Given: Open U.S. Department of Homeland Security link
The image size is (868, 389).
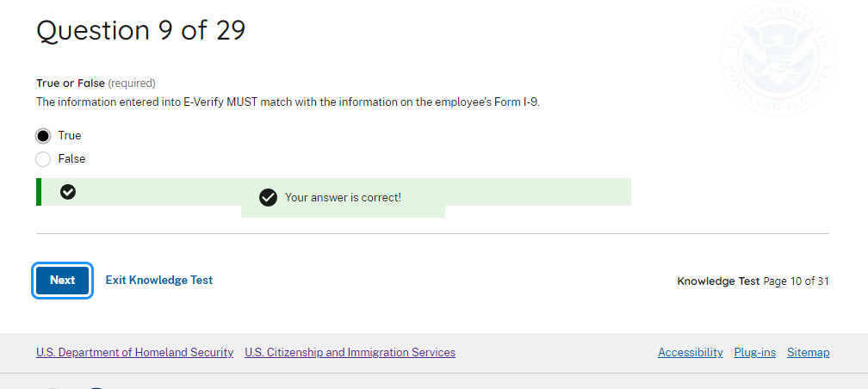Looking at the screenshot, I should [134, 352].
